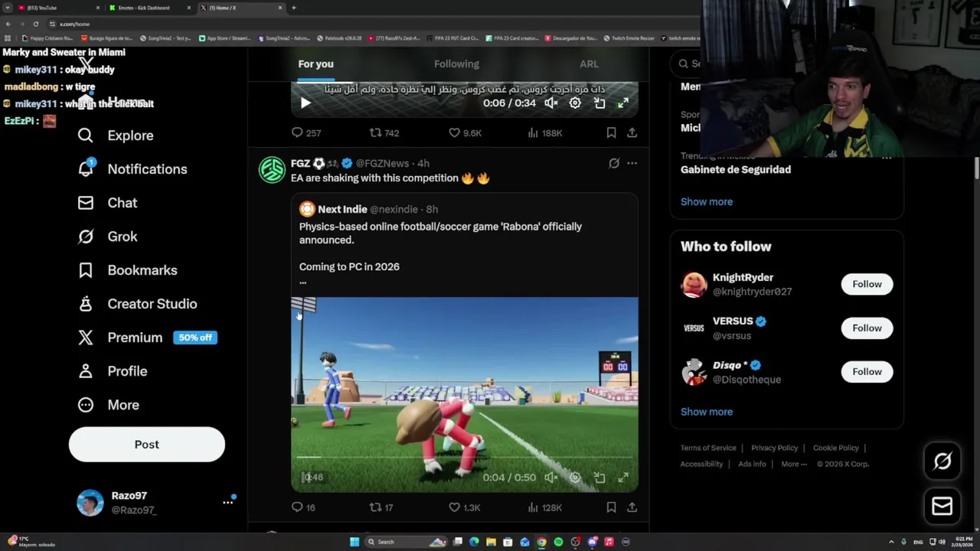Fullscreen the Rabona game video

click(623, 478)
